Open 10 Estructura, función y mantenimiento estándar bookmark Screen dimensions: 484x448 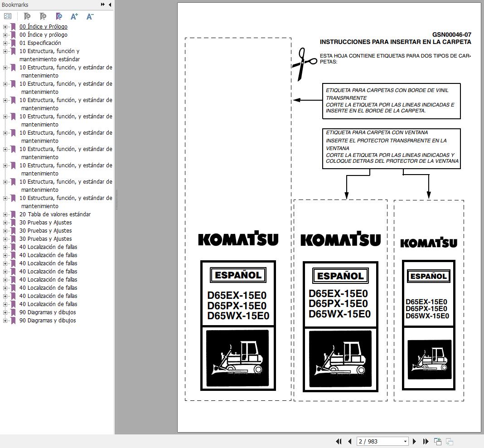coord(50,55)
